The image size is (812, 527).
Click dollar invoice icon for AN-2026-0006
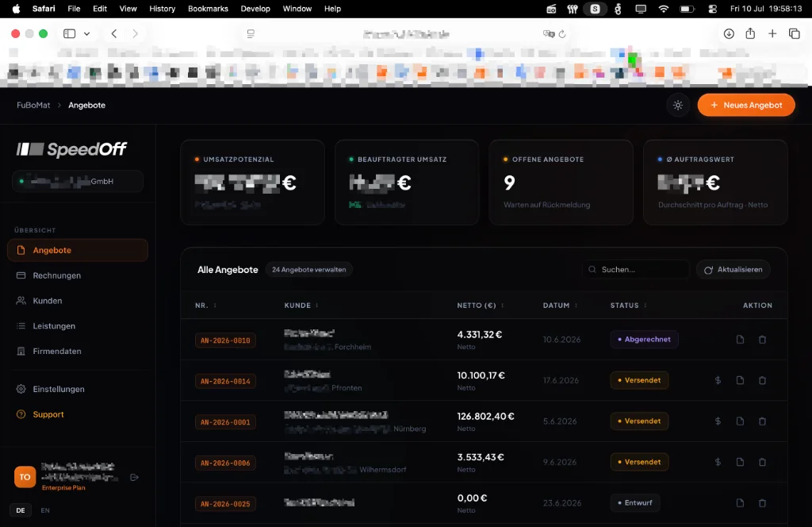pos(718,462)
